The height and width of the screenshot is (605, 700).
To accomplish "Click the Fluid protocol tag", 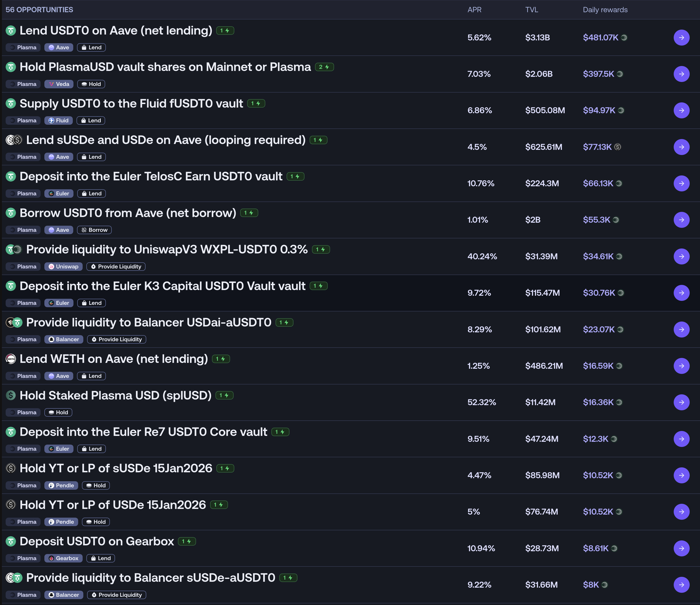I will [59, 121].
